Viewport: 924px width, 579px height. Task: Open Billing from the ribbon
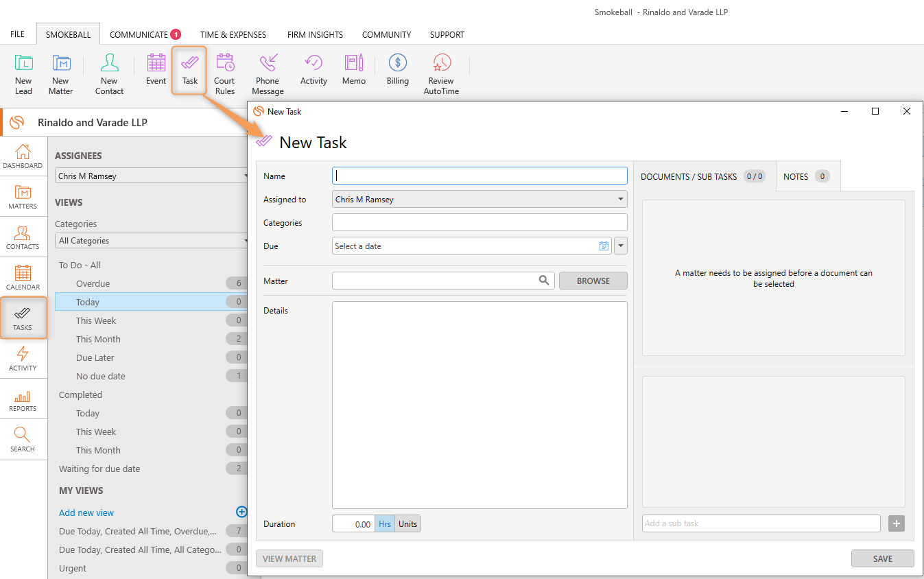coord(397,69)
